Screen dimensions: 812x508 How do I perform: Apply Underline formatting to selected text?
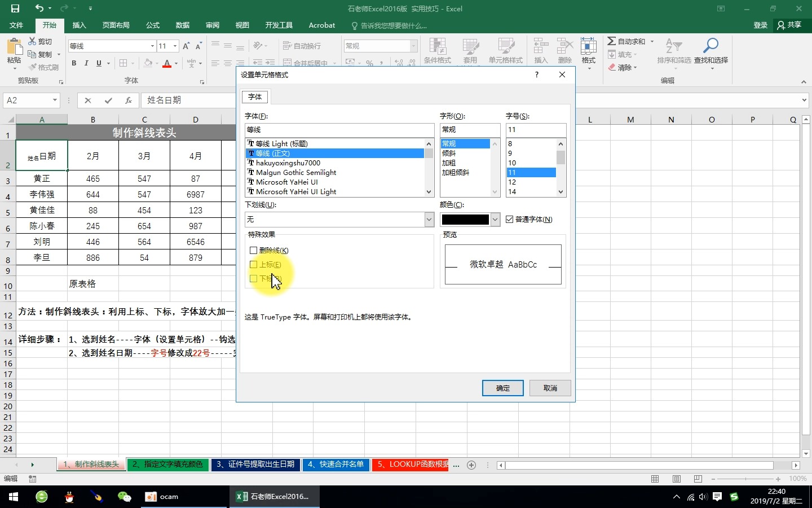point(98,63)
